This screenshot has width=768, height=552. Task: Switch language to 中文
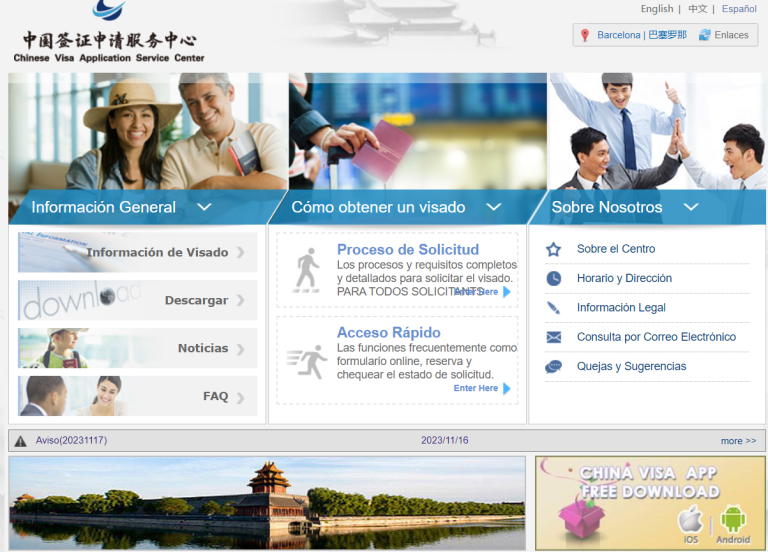point(697,9)
